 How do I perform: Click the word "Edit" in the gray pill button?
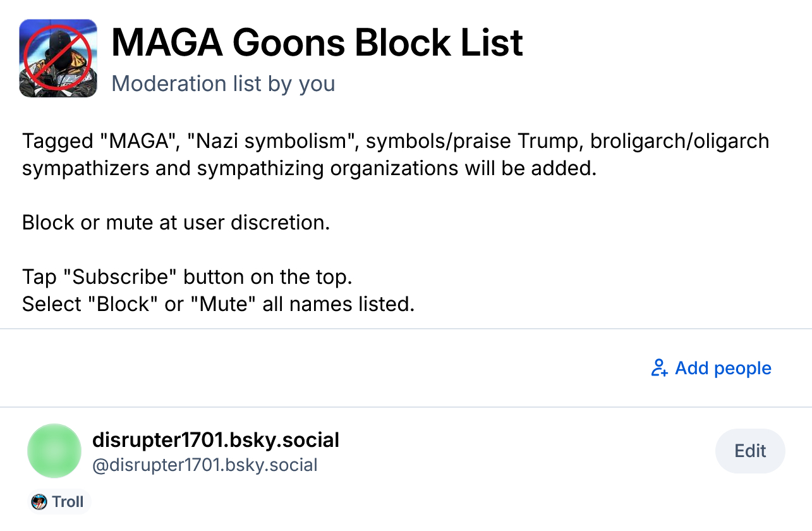coord(750,451)
